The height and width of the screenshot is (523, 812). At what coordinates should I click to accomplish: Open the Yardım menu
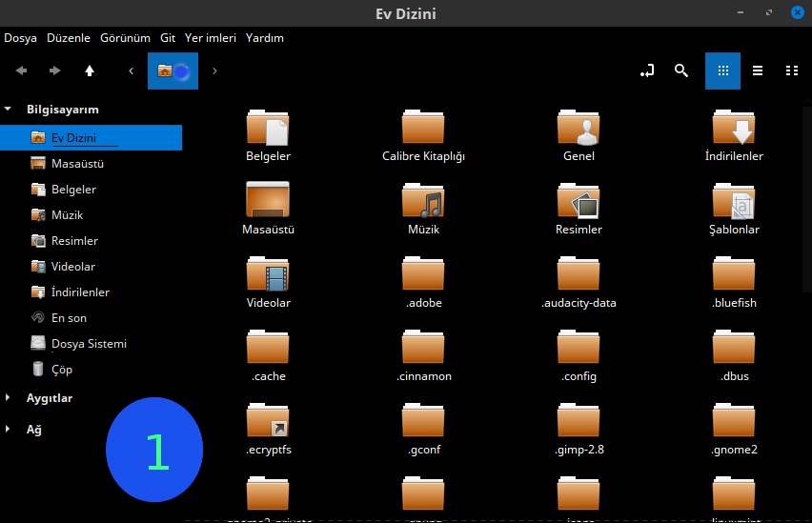pos(265,38)
